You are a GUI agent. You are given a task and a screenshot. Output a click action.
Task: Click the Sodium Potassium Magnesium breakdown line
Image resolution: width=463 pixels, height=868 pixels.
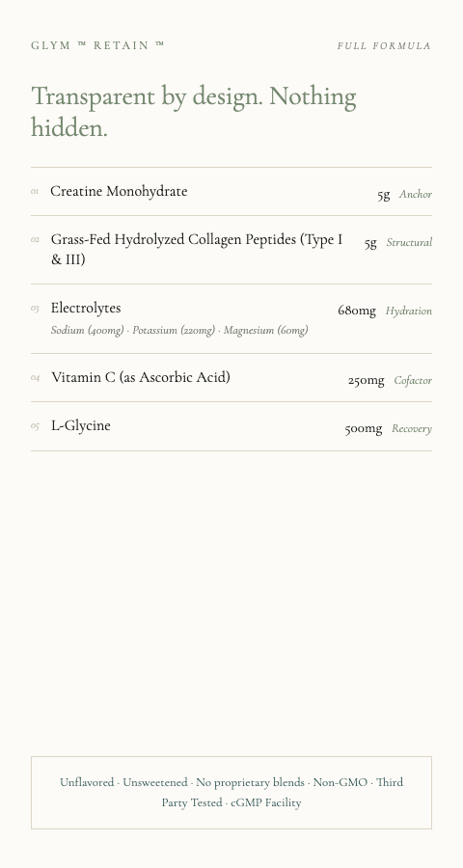click(x=179, y=331)
